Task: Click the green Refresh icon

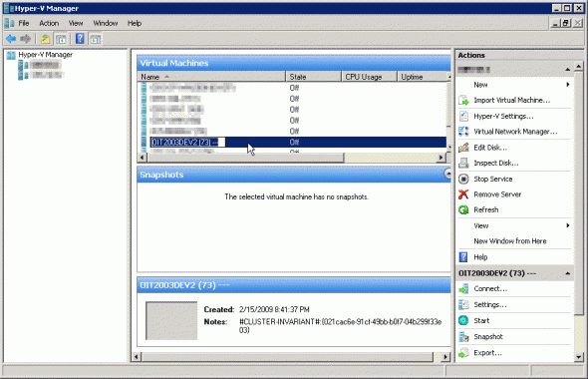Action: pos(463,209)
